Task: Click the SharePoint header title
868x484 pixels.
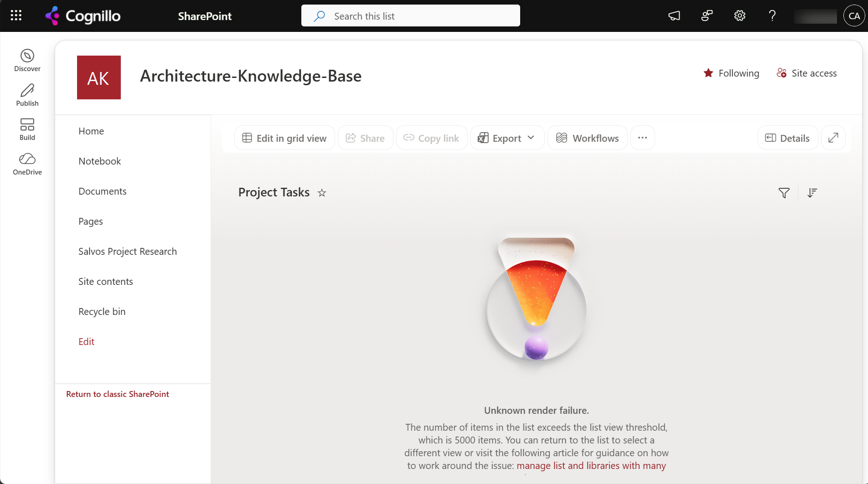Action: click(205, 16)
